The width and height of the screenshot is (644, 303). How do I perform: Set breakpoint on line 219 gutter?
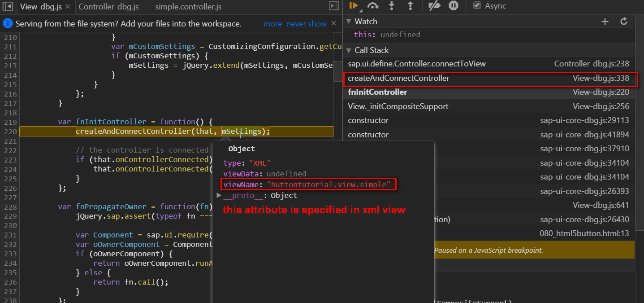(x=10, y=122)
